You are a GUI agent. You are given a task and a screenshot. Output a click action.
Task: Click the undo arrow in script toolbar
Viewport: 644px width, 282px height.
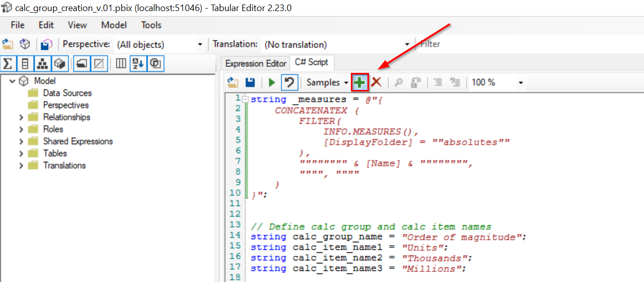(289, 82)
